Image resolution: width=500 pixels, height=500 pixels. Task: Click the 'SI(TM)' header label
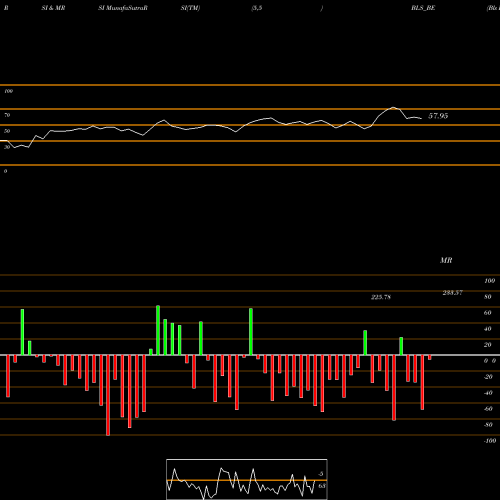pyautogui.click(x=190, y=8)
